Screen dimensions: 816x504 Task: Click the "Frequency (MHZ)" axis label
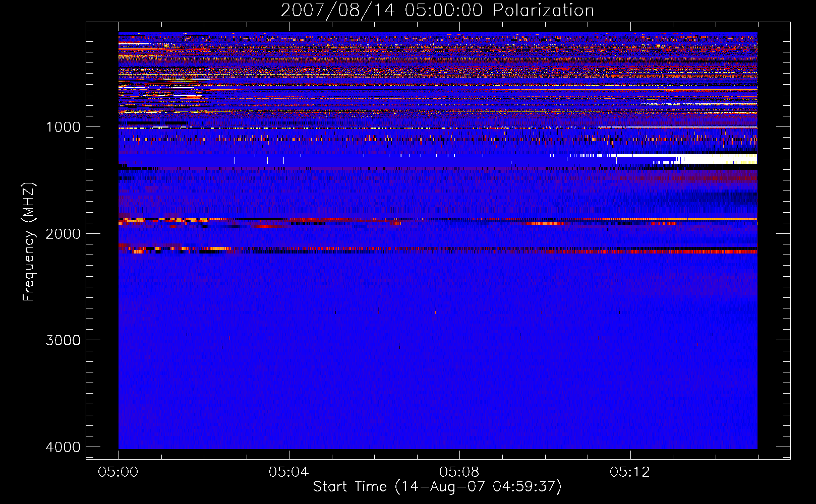pyautogui.click(x=29, y=242)
